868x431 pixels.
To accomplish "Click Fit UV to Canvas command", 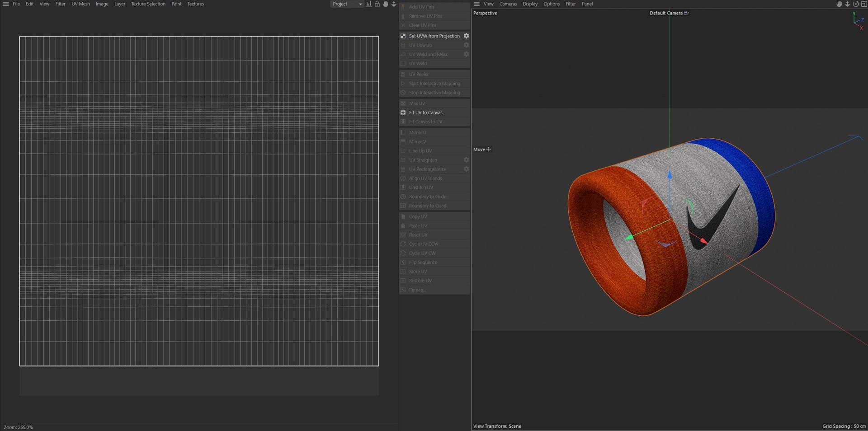I will (425, 112).
